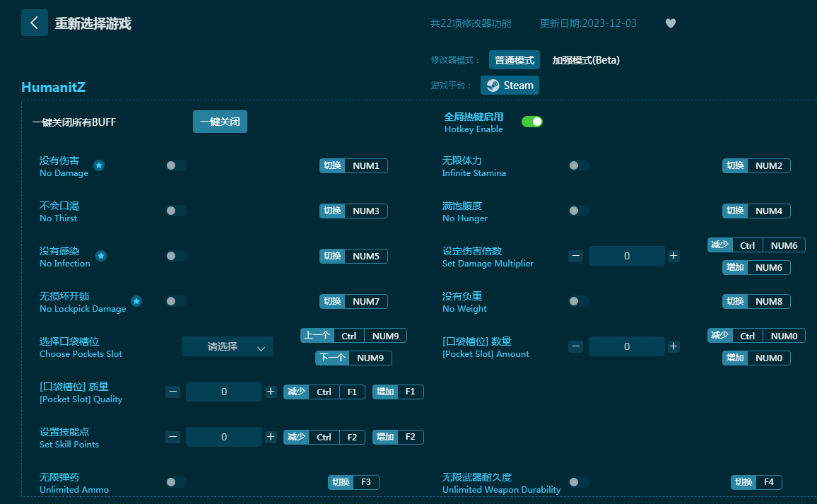
Task: Click the star icon next to No Damage
Action: click(99, 165)
